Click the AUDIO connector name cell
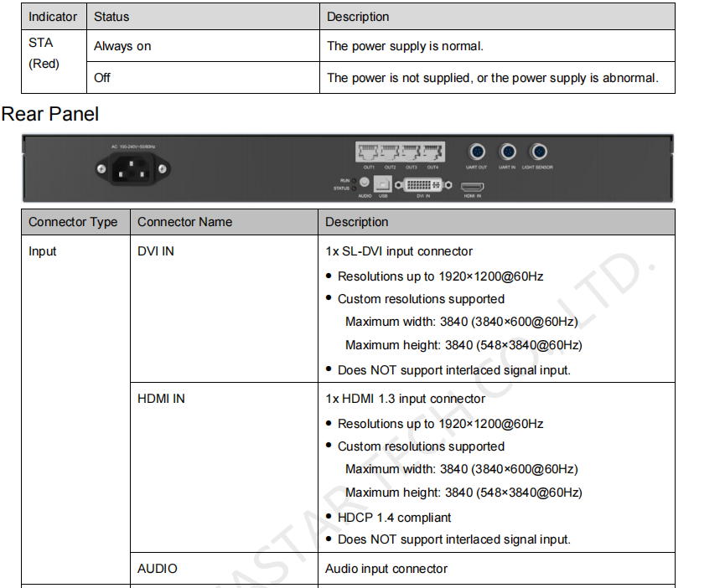This screenshot has width=725, height=588. (158, 569)
